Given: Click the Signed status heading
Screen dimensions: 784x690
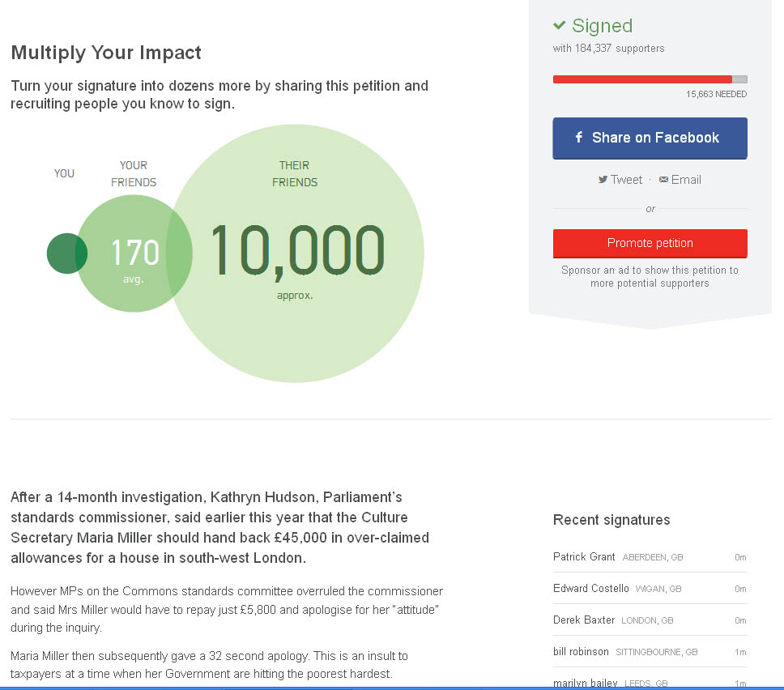Looking at the screenshot, I should point(603,25).
